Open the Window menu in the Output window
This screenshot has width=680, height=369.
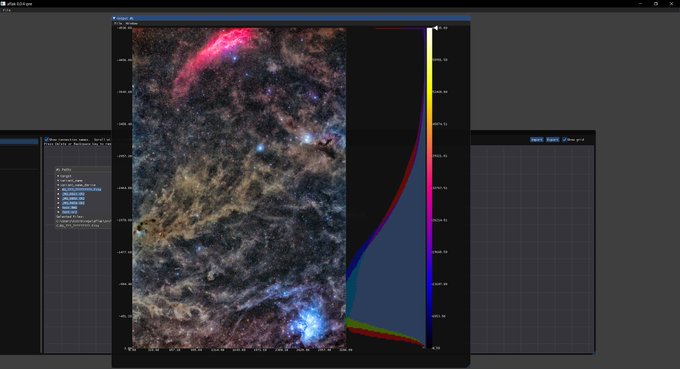coord(131,23)
